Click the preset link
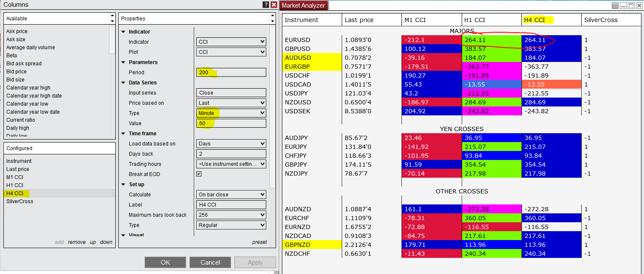Image resolution: width=644 pixels, height=274 pixels. [259, 242]
